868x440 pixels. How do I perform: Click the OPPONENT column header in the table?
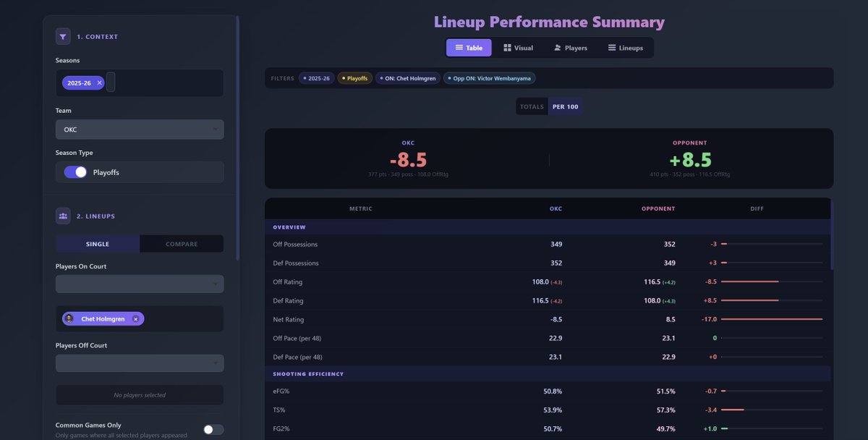(x=658, y=208)
